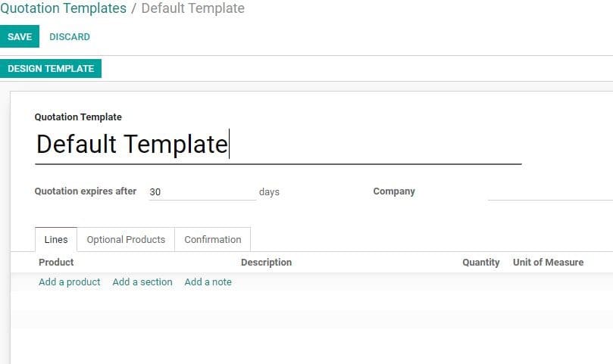Viewport: 613px width, 364px height.
Task: Open the DESIGN TEMPLATE editor
Action: pyautogui.click(x=51, y=69)
